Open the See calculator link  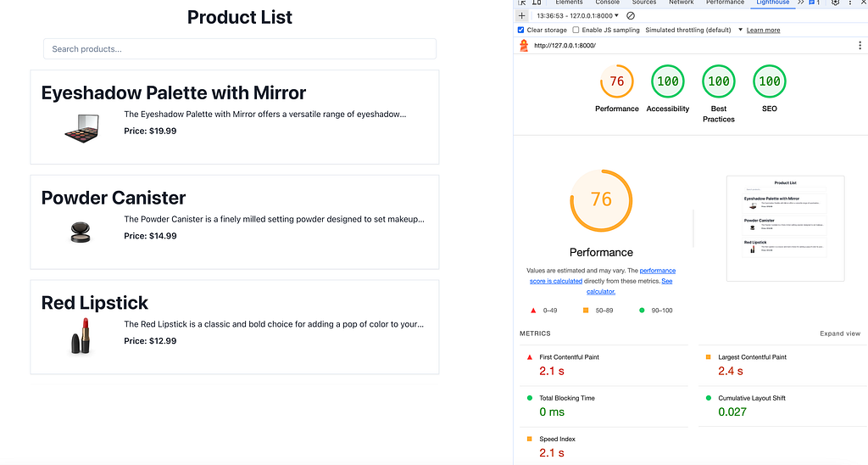tap(630, 286)
